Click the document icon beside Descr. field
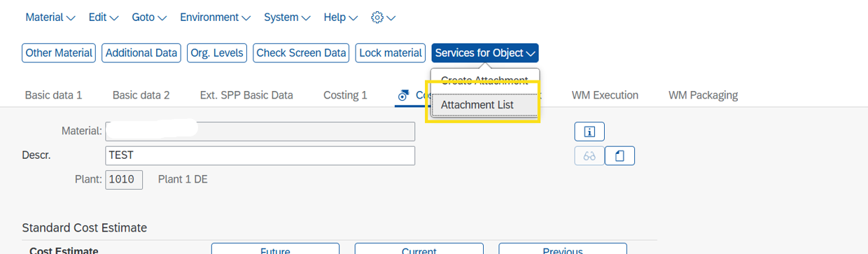 coord(619,155)
